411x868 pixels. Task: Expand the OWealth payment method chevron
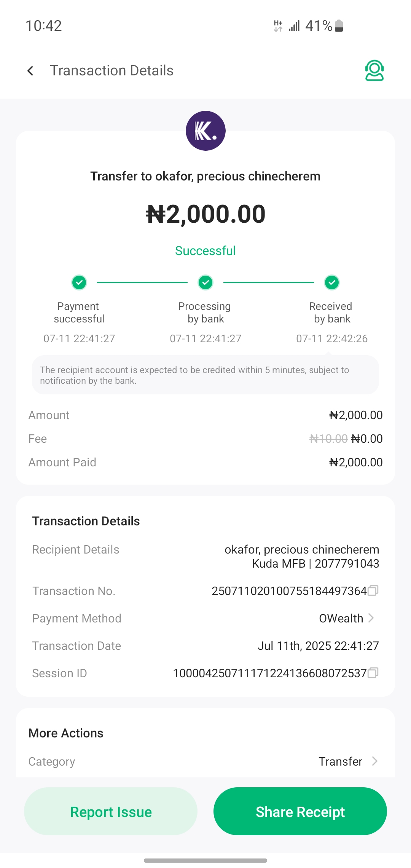pyautogui.click(x=371, y=618)
